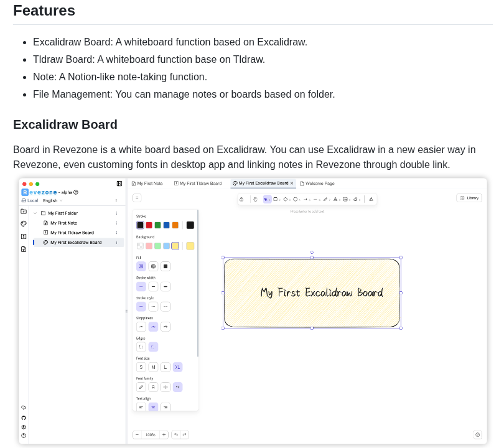Screen dimensions: 504x448
Task: Click the new folder icon in sidebar
Action: [24, 211]
